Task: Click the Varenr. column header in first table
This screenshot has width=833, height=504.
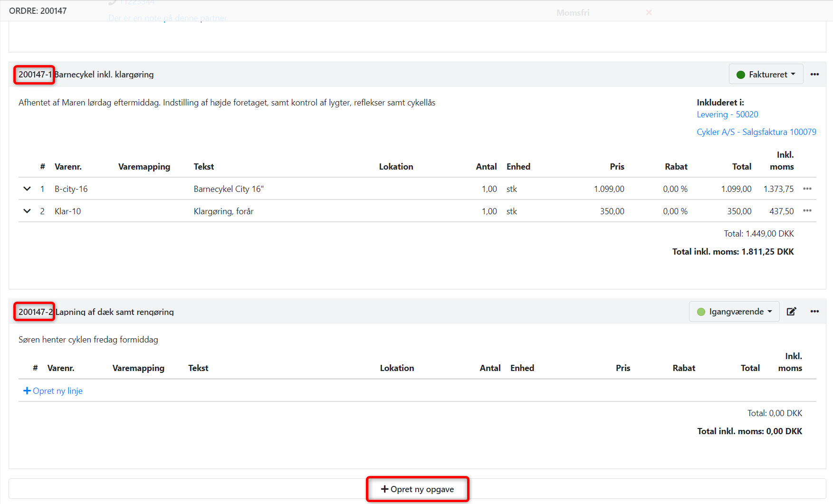Action: (68, 167)
